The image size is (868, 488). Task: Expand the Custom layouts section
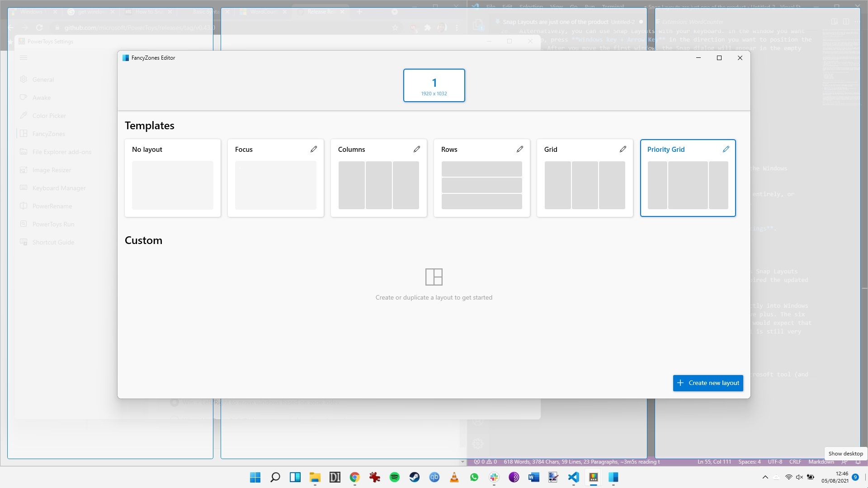tap(143, 240)
